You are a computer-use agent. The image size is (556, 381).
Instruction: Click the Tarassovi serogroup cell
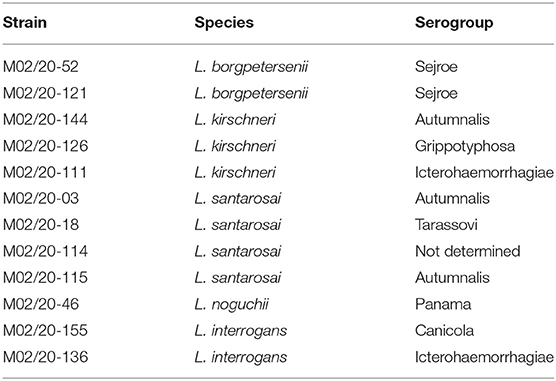pos(446,225)
